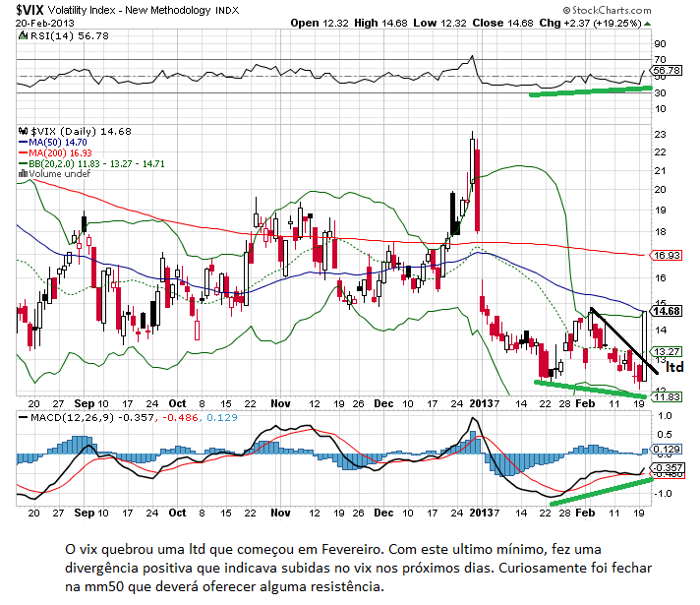700x605 pixels.
Task: Click the date '20-Feb-2013'
Action: tap(44, 24)
